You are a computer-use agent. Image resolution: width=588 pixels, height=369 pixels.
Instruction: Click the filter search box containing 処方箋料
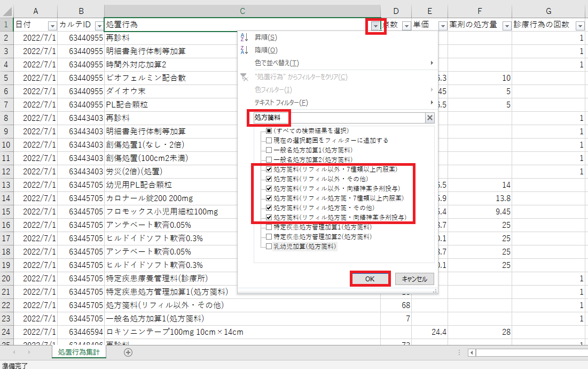point(339,118)
